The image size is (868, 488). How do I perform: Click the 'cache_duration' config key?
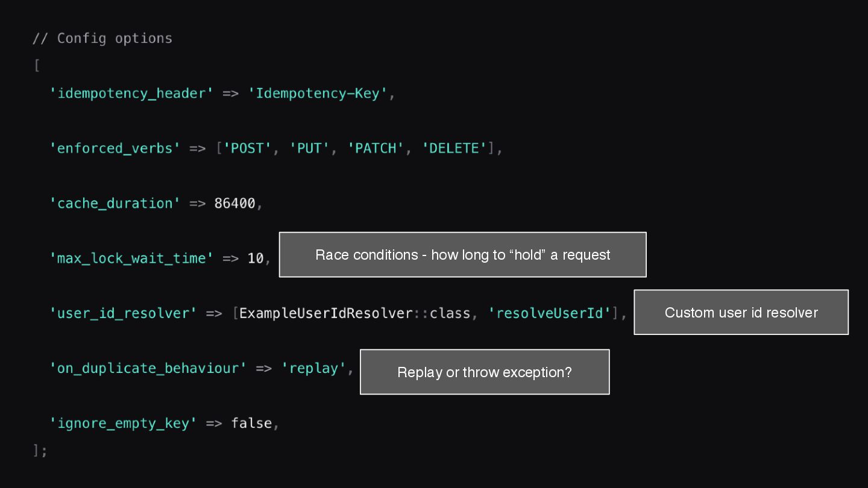(x=115, y=204)
